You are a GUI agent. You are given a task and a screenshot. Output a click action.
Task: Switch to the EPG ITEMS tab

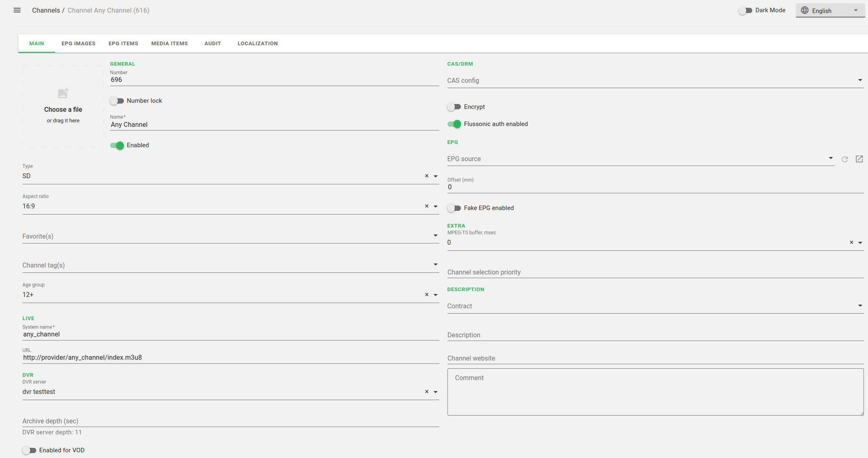coord(123,44)
